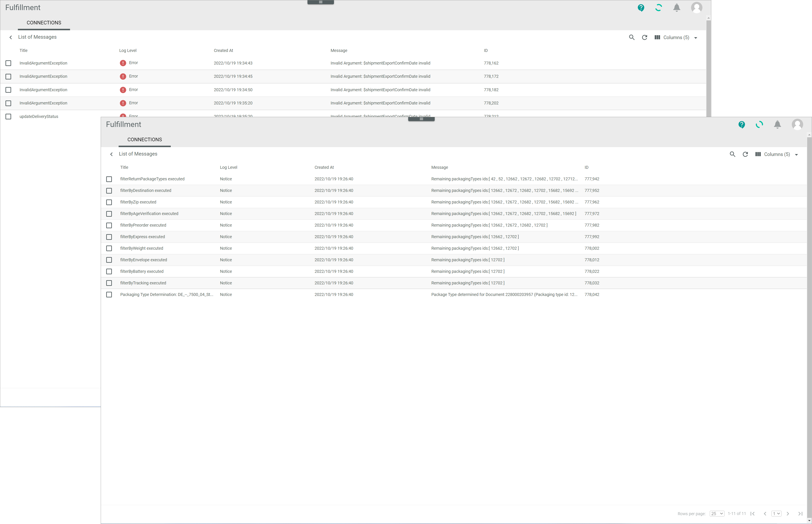The width and height of the screenshot is (812, 524).
Task: Open the rows per page 25 dropdown
Action: (x=717, y=513)
